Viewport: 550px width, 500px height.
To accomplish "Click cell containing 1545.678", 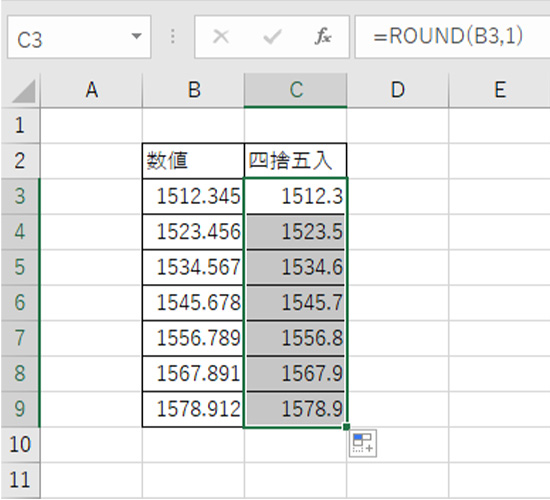I will coord(193,302).
